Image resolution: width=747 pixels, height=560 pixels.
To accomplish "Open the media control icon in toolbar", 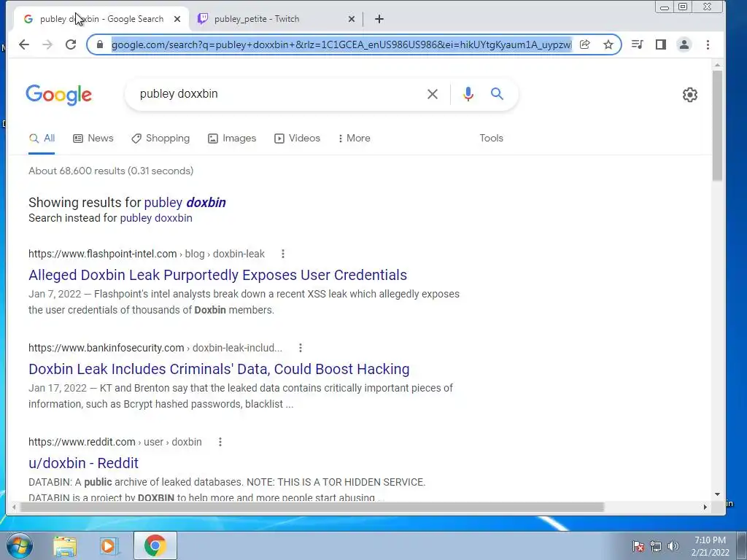I will (637, 44).
